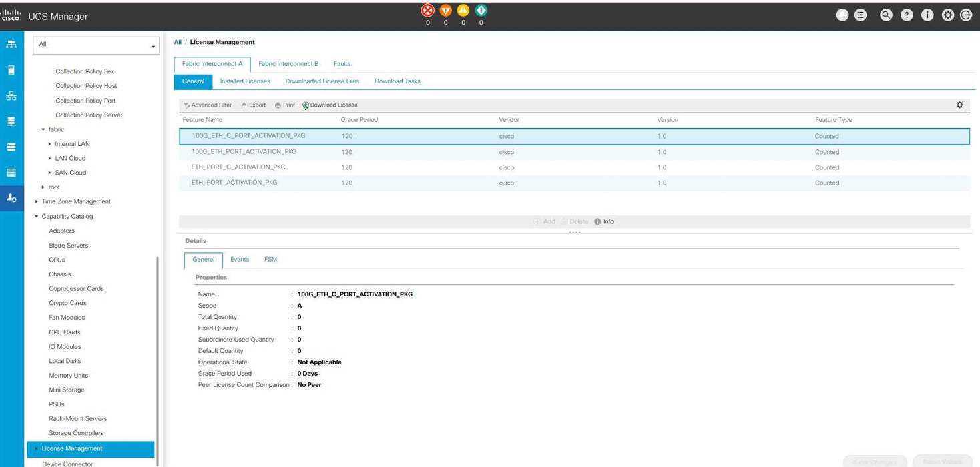Collapse the Capability Catalog node
980x467 pixels.
pyautogui.click(x=36, y=216)
